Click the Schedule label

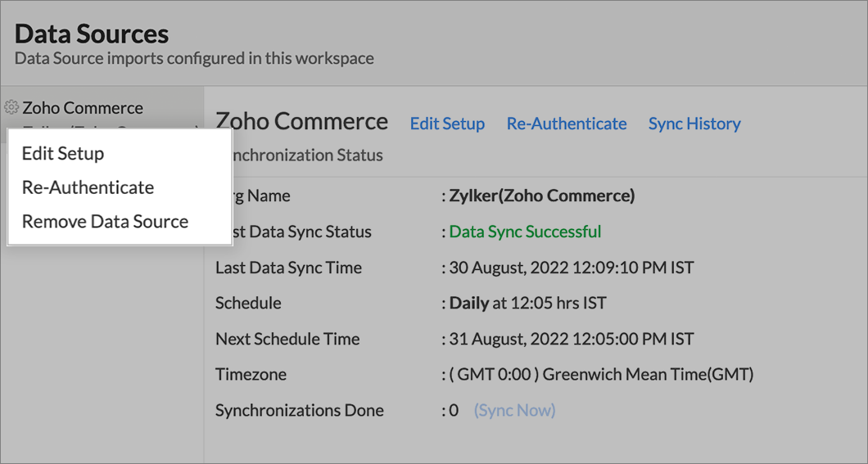[x=248, y=303]
